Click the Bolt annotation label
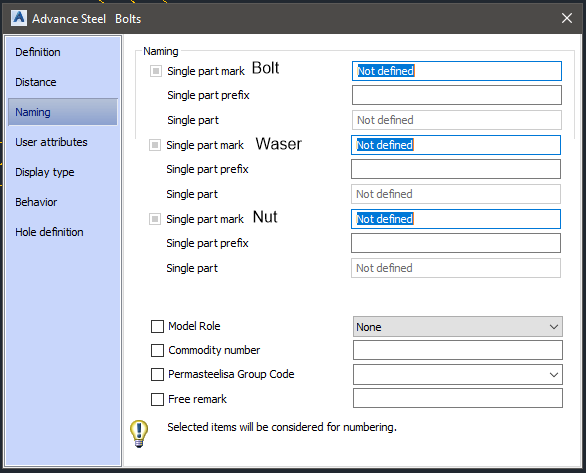Viewport: 586px width, 473px height. pos(265,68)
